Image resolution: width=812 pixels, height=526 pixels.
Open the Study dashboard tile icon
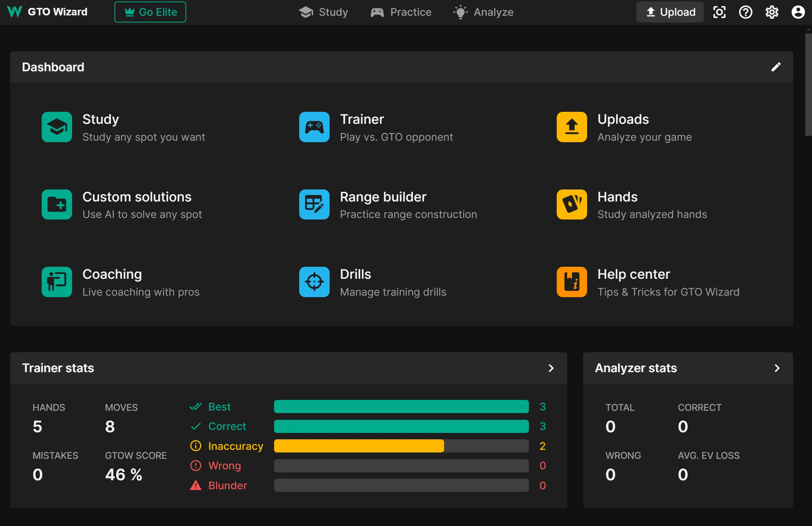57,127
